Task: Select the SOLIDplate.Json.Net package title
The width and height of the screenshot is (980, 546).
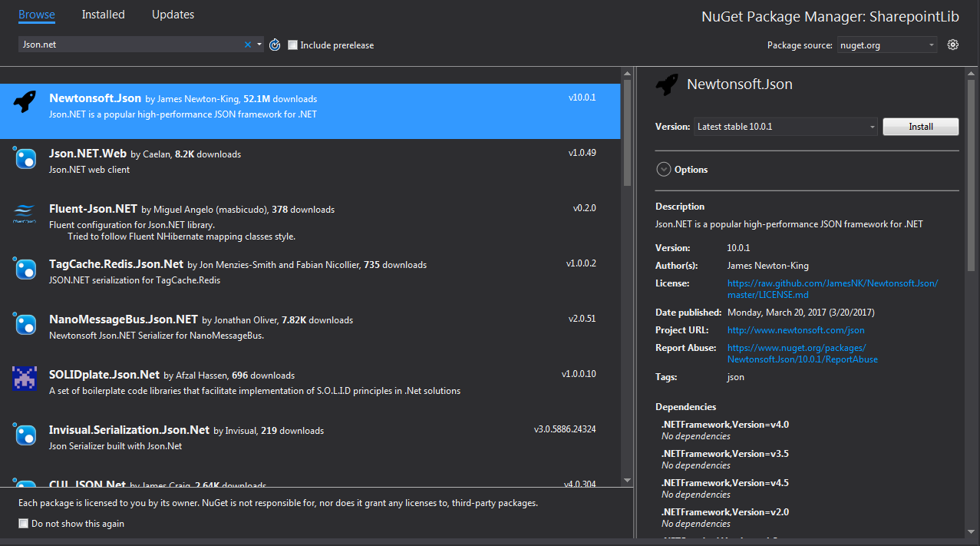Action: (x=104, y=375)
